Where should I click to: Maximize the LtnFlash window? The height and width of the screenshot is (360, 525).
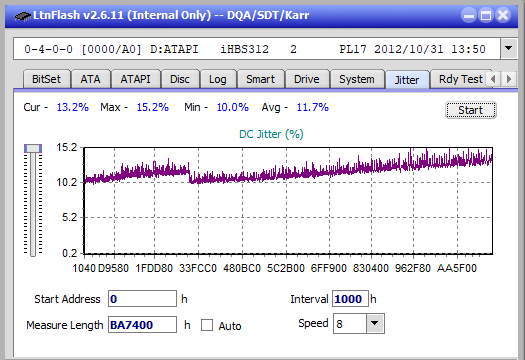click(x=486, y=15)
